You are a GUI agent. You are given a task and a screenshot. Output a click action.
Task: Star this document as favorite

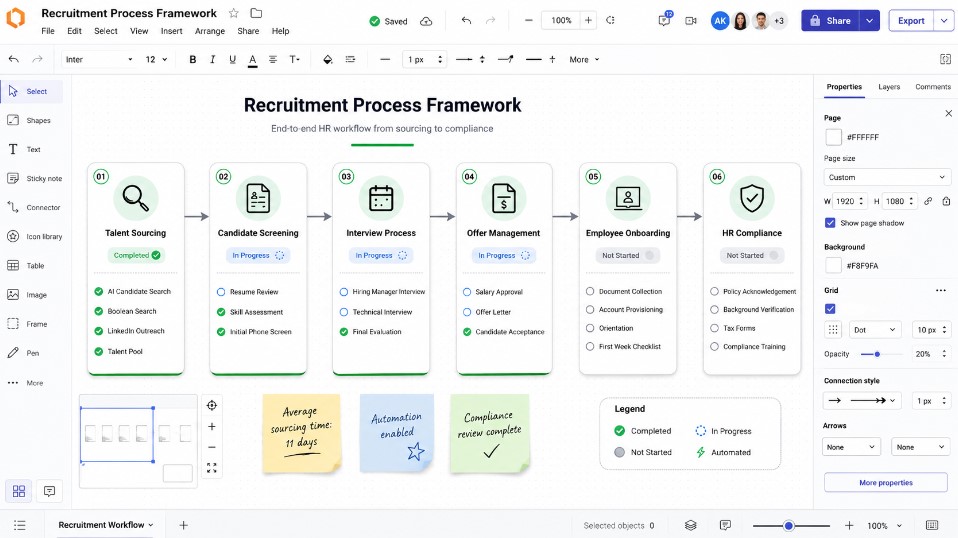(x=233, y=13)
